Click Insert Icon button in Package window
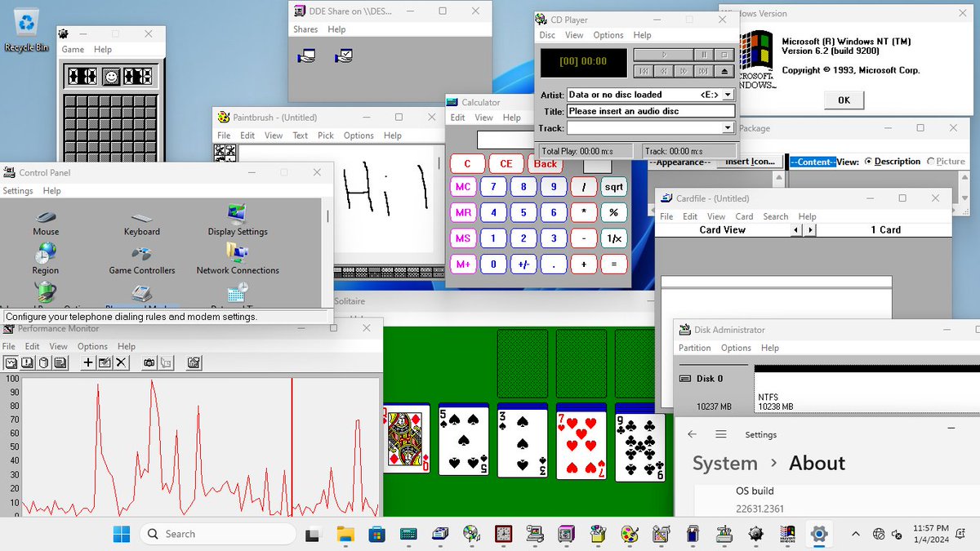Viewport: 980px width, 551px height. pyautogui.click(x=750, y=162)
